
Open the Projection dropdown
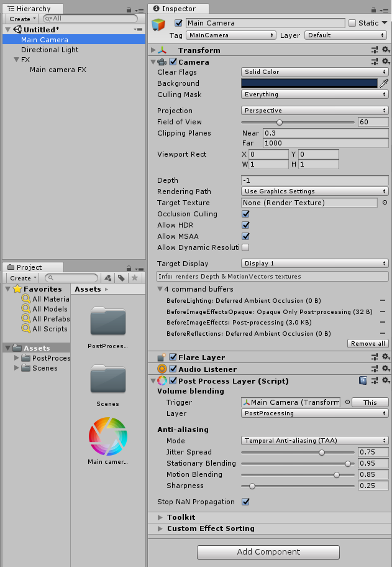coord(315,111)
